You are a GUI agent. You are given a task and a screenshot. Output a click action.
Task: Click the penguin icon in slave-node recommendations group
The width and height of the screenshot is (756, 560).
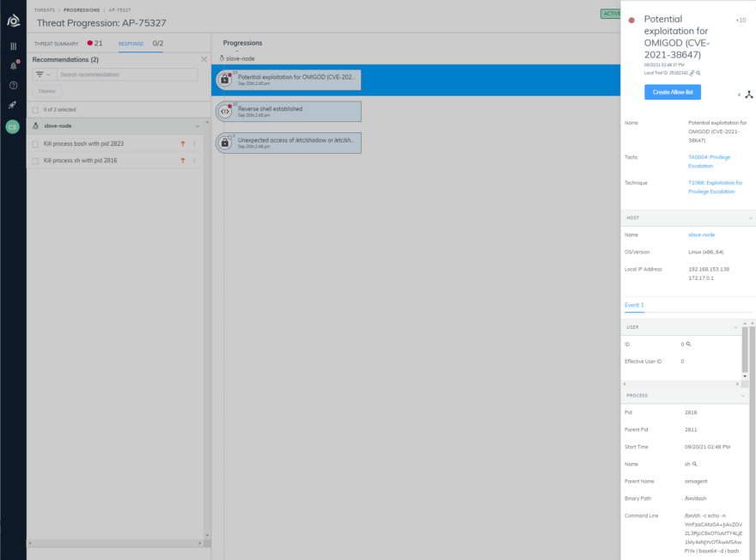click(36, 125)
